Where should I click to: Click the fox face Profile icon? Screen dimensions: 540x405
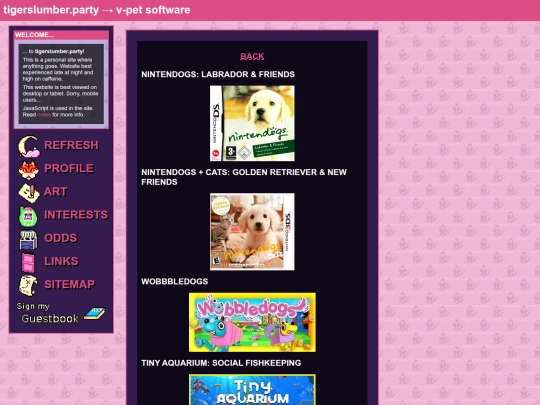pos(29,169)
